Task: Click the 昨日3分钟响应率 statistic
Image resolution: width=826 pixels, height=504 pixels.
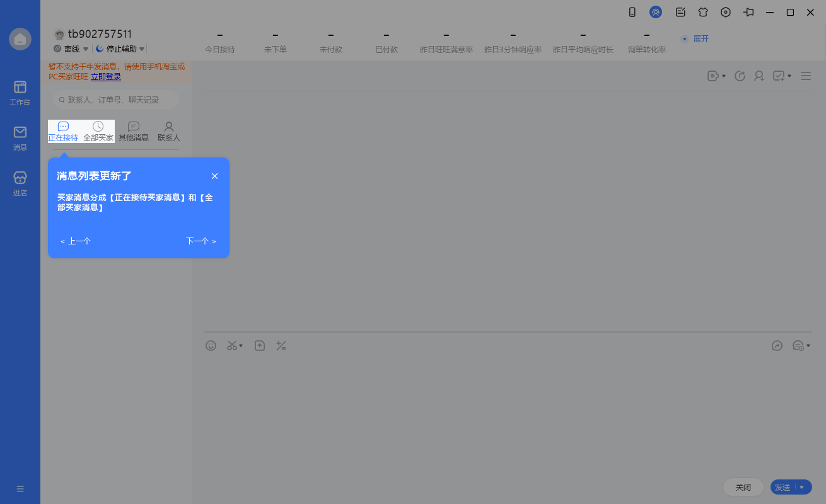Action: [x=513, y=43]
